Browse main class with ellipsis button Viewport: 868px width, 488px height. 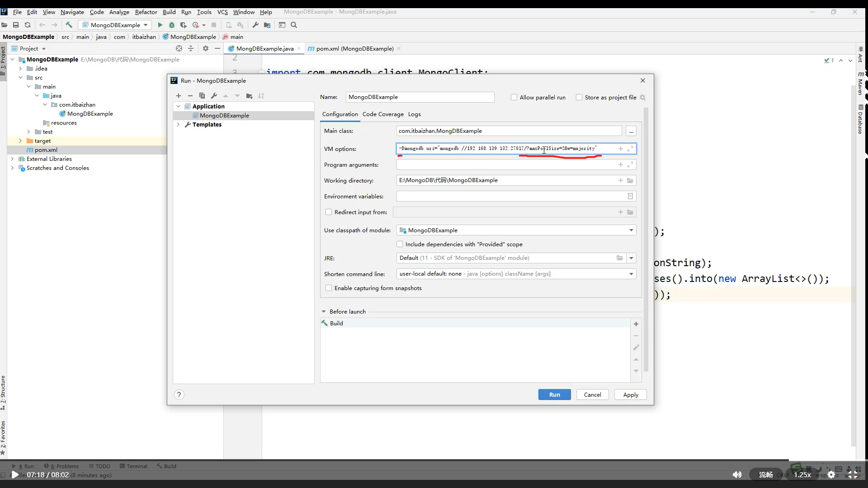(631, 131)
